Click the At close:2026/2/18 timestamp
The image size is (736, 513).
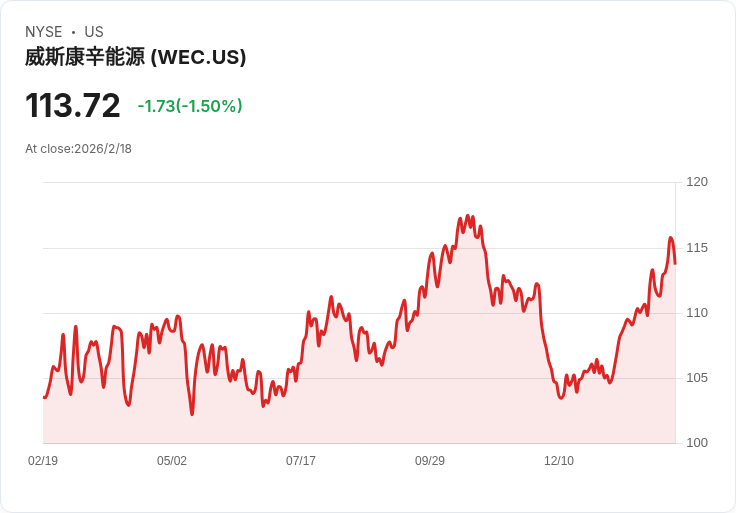coord(78,149)
